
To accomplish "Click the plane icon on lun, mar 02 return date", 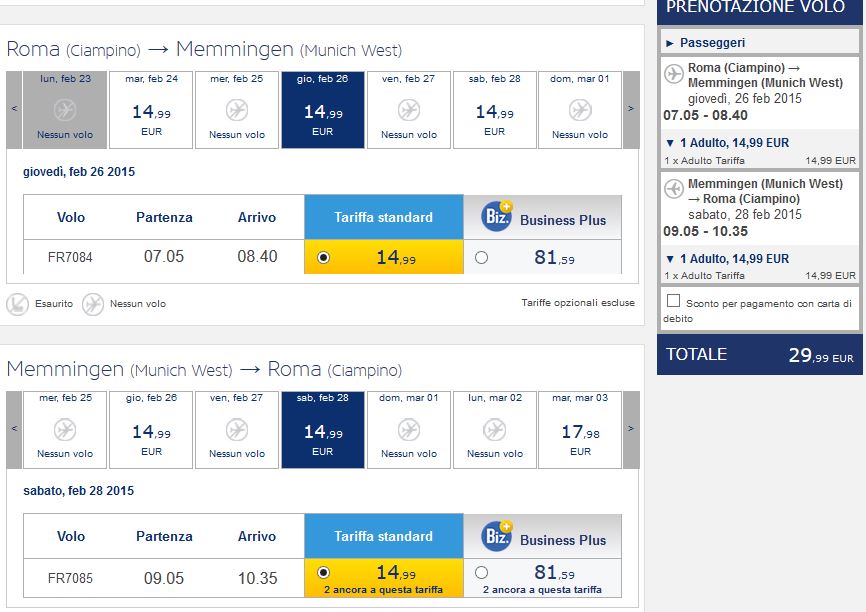I will [x=494, y=429].
